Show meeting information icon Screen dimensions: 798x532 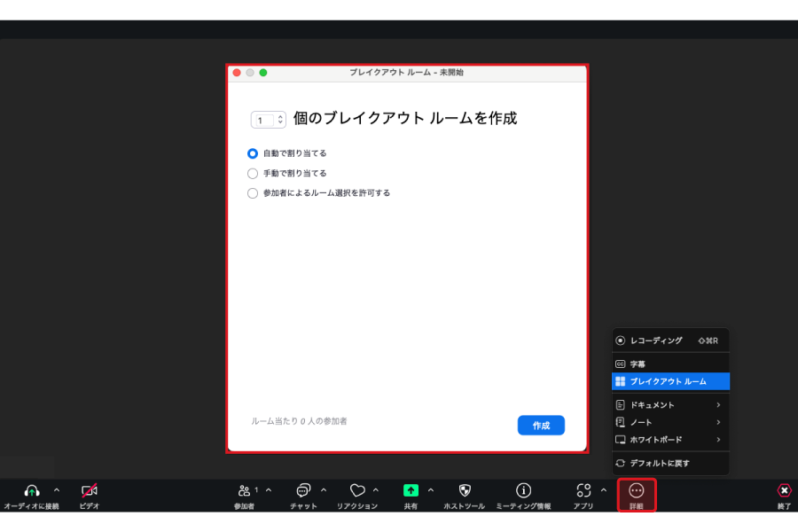click(523, 490)
